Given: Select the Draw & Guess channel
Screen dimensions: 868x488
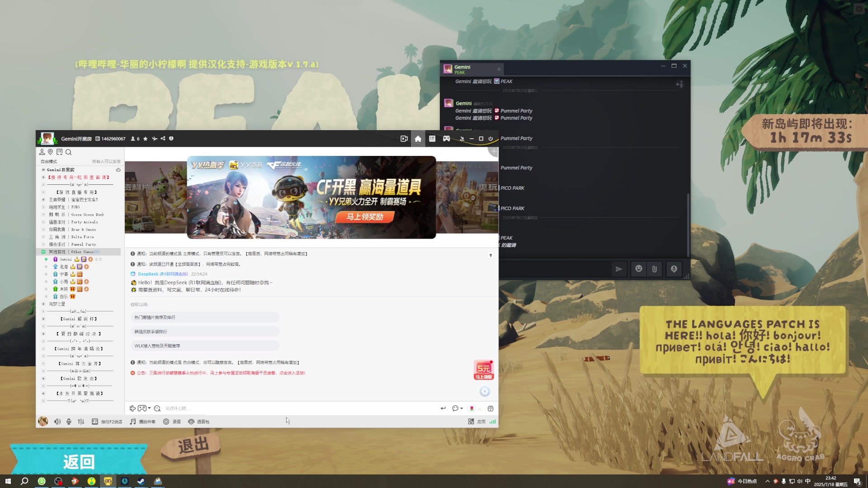Looking at the screenshot, I should (x=72, y=230).
